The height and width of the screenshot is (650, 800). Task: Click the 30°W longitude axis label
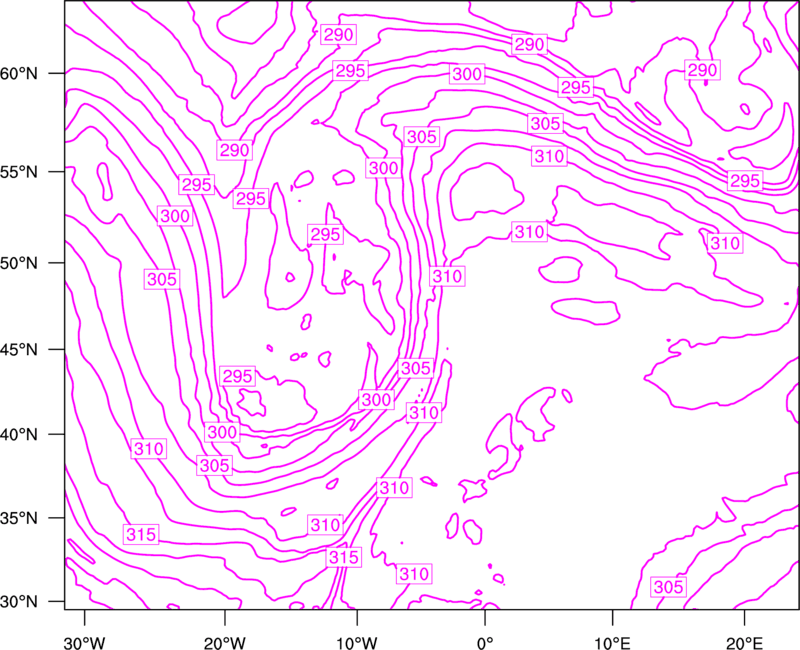click(84, 642)
